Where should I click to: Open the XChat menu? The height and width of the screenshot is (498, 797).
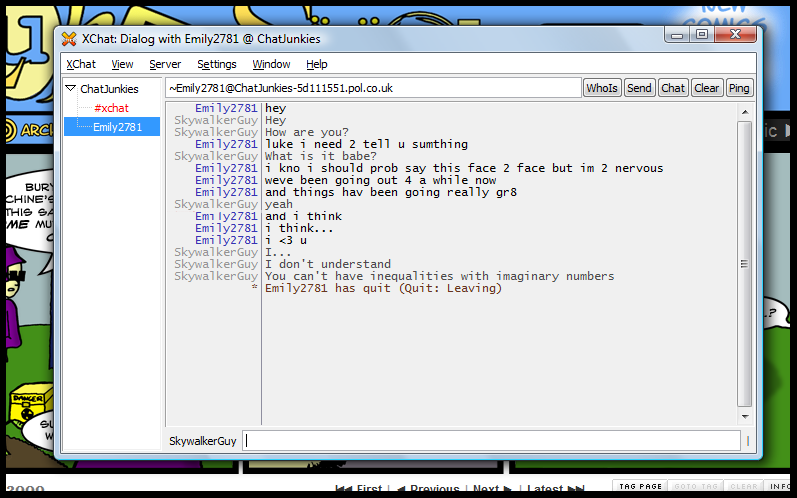point(81,64)
